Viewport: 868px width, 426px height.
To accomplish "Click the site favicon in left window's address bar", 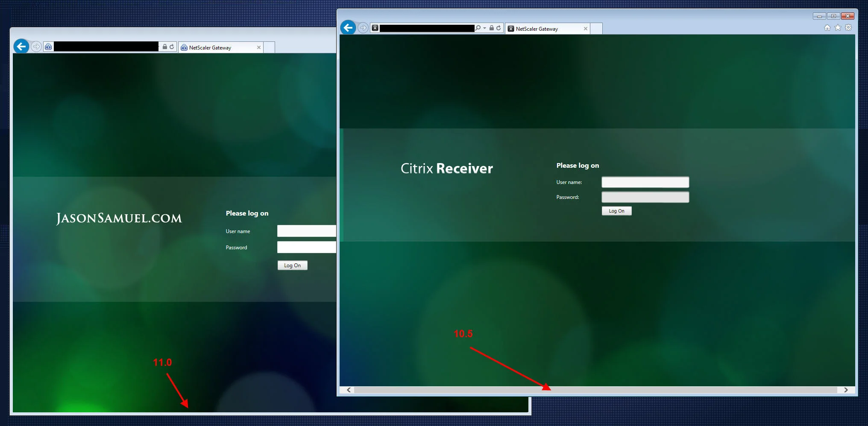I will point(48,47).
